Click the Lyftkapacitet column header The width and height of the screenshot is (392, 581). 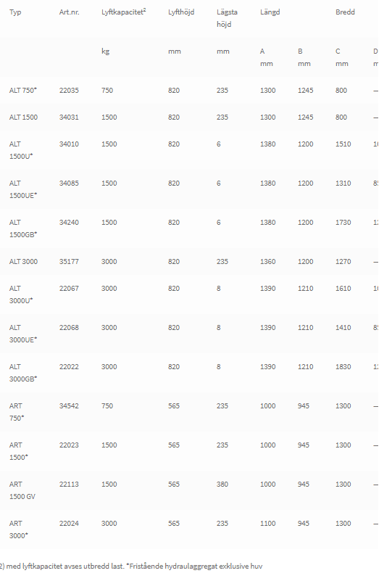124,12
